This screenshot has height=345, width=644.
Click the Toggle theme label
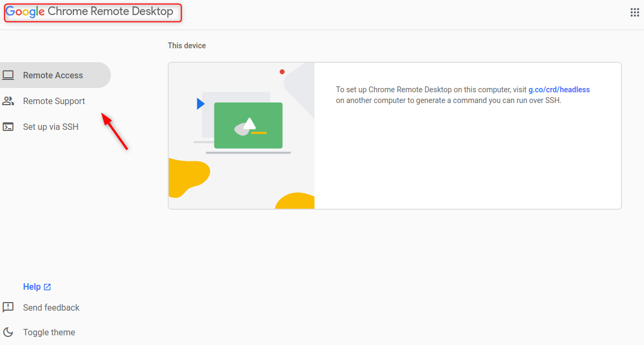point(49,332)
